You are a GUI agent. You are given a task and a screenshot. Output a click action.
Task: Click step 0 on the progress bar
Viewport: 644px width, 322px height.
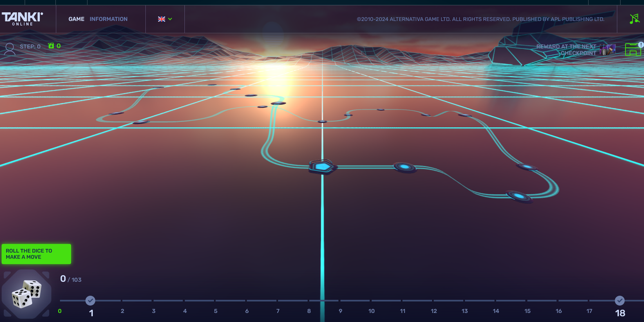[x=60, y=311]
